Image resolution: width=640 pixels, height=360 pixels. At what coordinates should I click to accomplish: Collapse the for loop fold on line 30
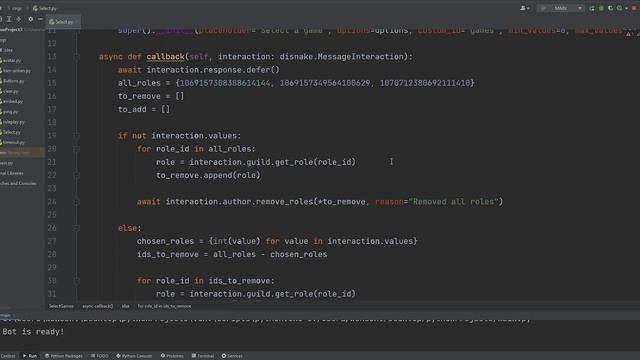(x=76, y=281)
